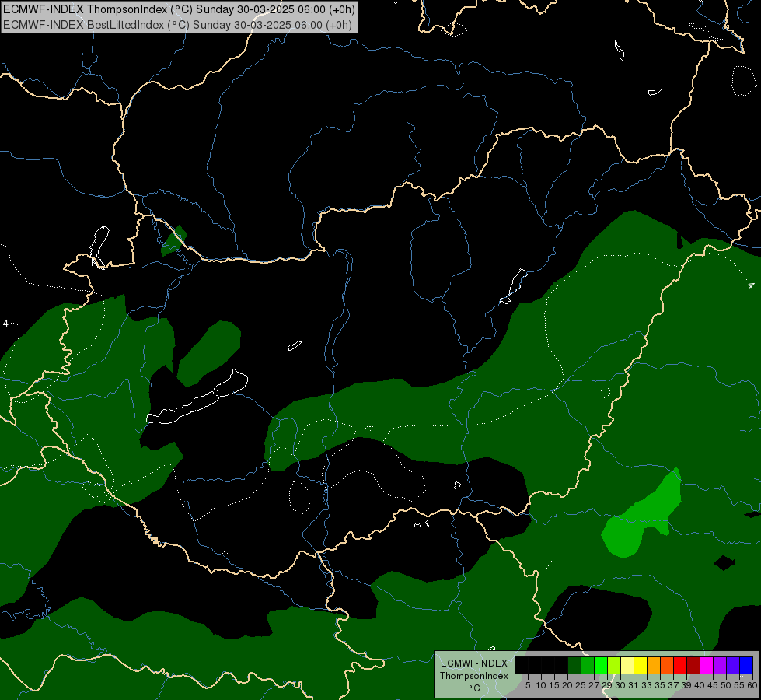
Task: Select the orange 33–35 legend swatch
Action: [x=653, y=666]
